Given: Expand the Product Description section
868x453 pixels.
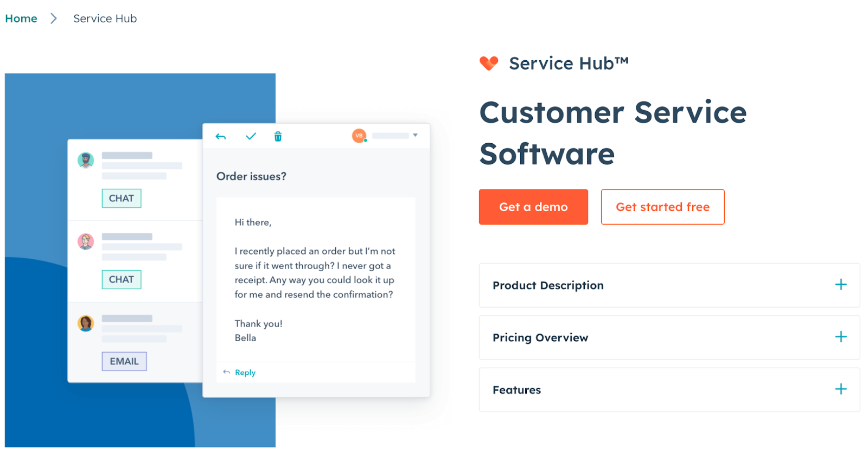Looking at the screenshot, I should pos(840,285).
